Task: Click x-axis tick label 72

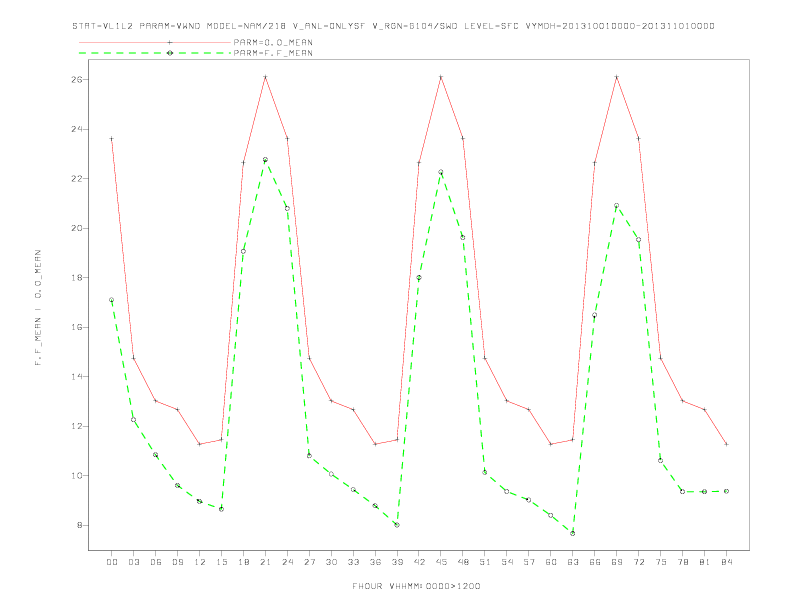Action: pos(638,562)
